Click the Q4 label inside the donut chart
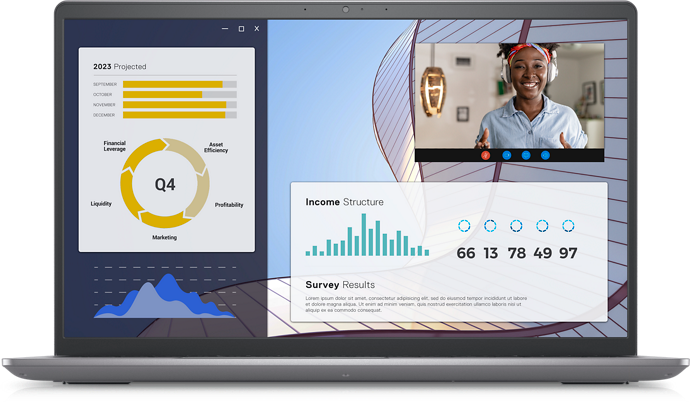Screen dimensions: 690x402 [165, 184]
